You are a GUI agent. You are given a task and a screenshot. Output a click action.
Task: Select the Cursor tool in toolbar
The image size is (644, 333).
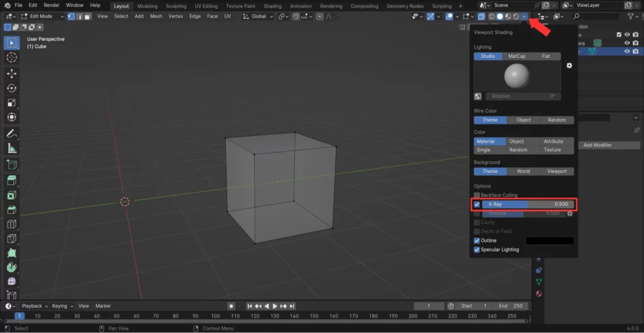pos(11,57)
